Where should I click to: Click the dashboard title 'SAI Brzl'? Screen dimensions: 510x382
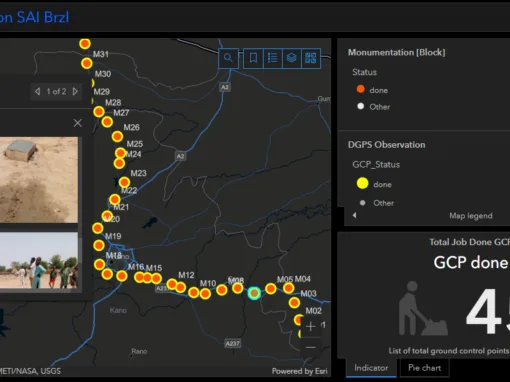click(43, 17)
